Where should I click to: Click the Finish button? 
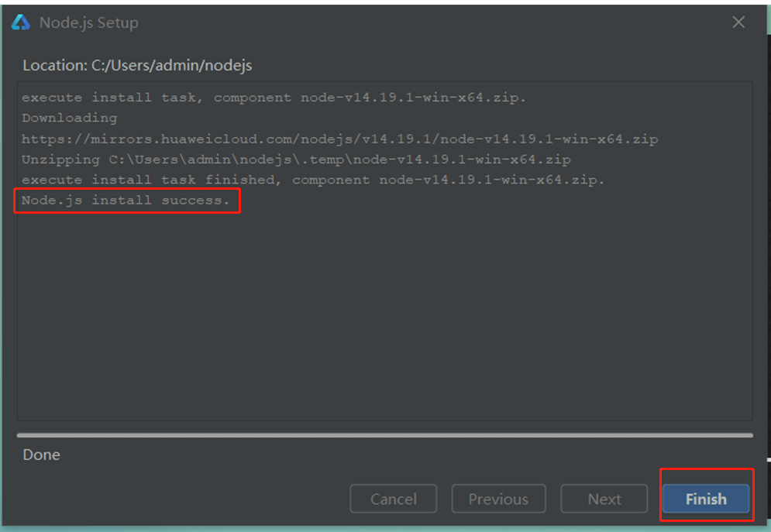706,499
